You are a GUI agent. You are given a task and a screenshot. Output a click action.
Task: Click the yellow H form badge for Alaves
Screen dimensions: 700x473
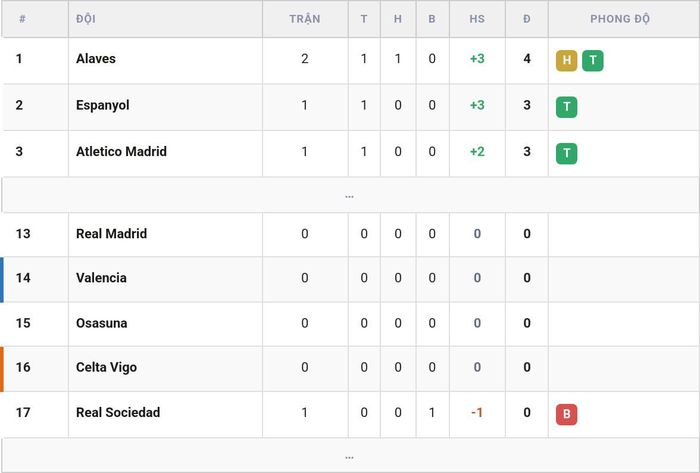[x=566, y=61]
